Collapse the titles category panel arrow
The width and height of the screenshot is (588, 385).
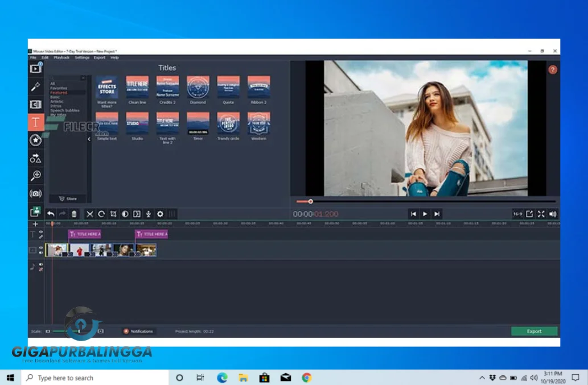click(89, 139)
